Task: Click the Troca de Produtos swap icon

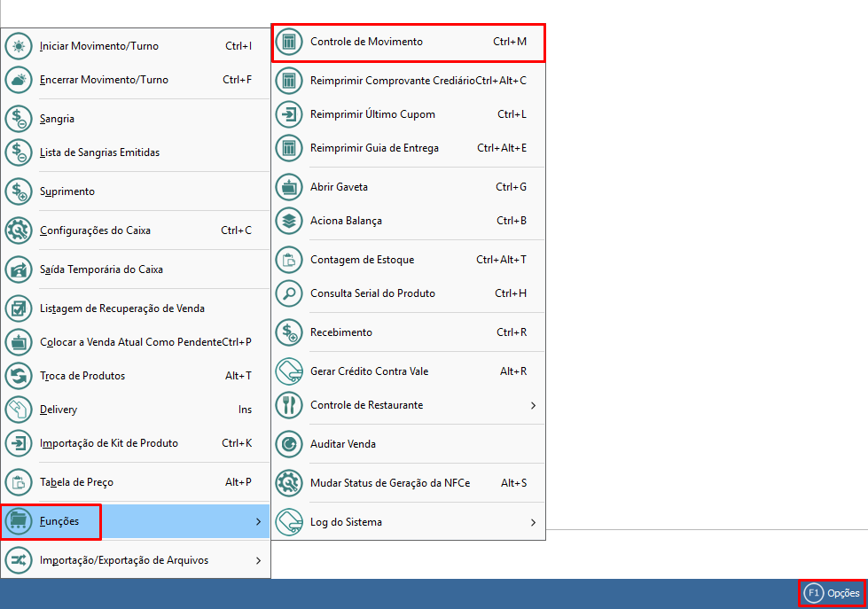Action: tap(19, 376)
